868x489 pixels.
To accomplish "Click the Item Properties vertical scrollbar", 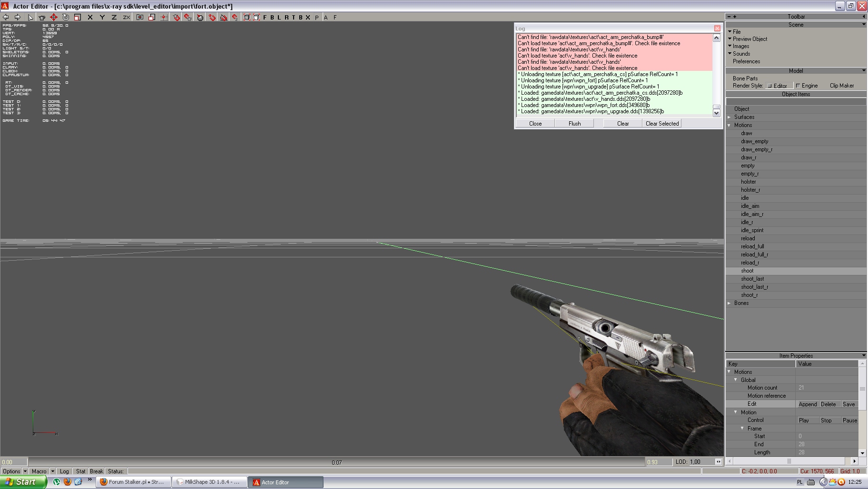I will pyautogui.click(x=862, y=408).
